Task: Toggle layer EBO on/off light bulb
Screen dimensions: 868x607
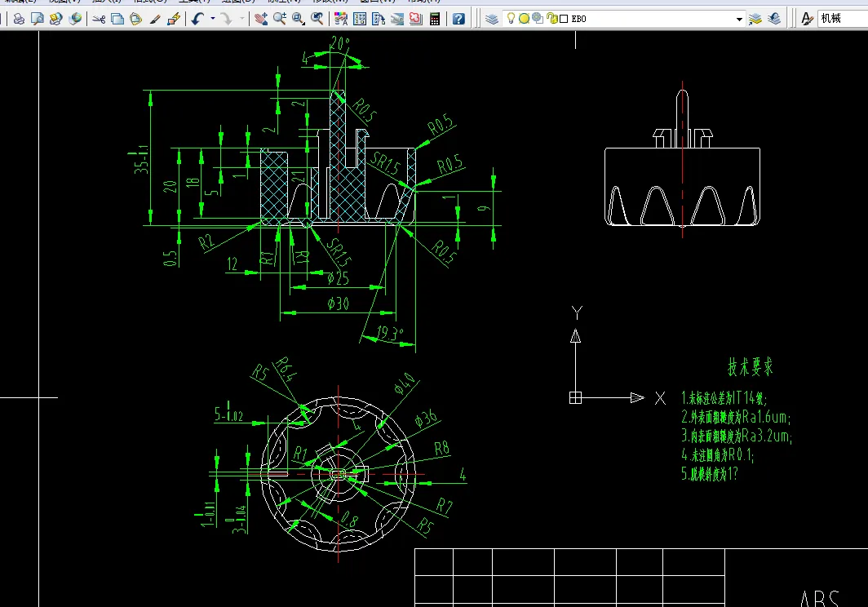Action: (x=511, y=18)
